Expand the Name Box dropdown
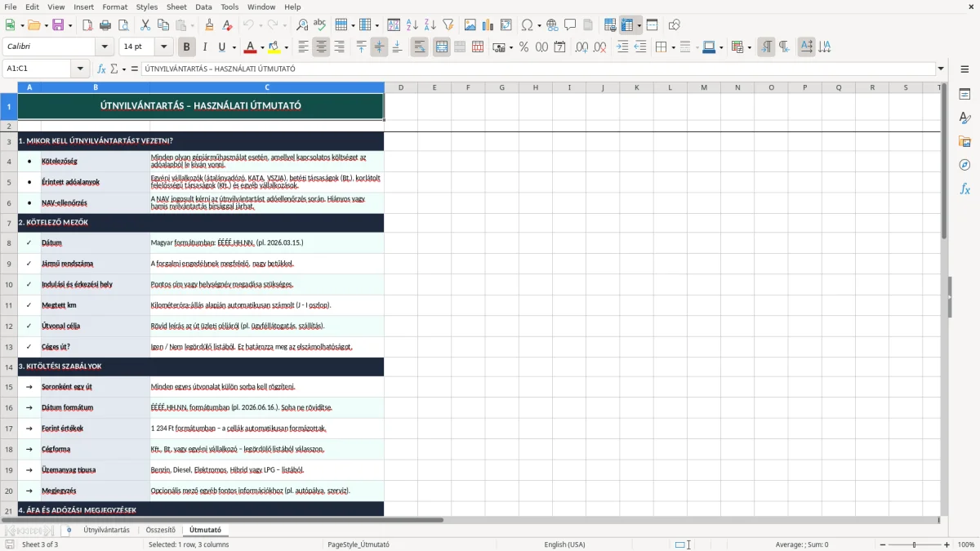This screenshot has width=980, height=551. (80, 69)
